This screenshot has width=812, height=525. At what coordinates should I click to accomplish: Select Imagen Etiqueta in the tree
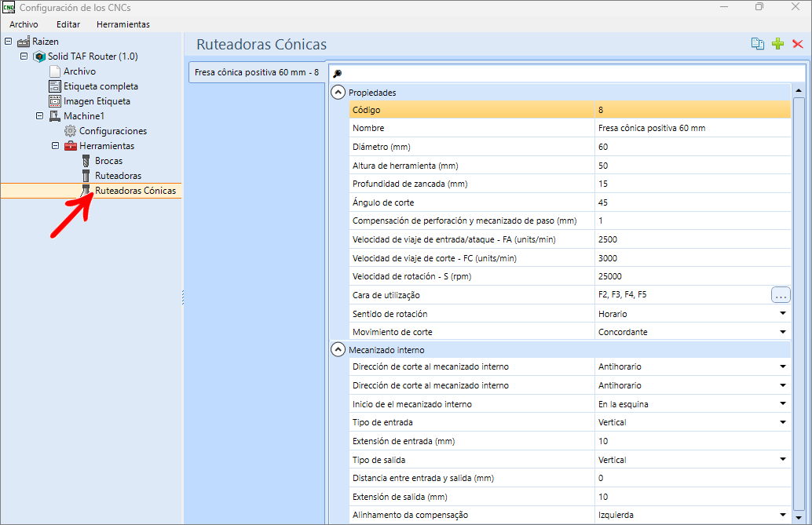click(x=97, y=101)
